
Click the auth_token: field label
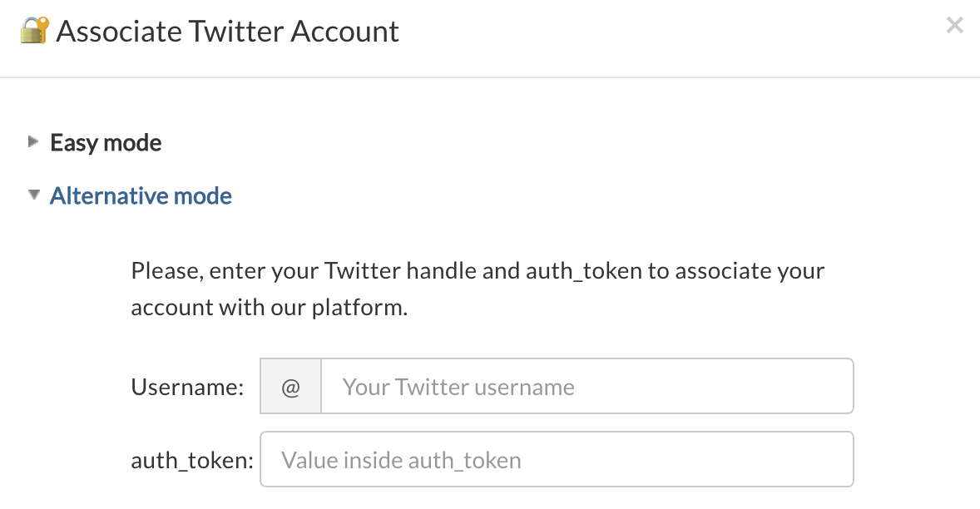click(x=192, y=460)
